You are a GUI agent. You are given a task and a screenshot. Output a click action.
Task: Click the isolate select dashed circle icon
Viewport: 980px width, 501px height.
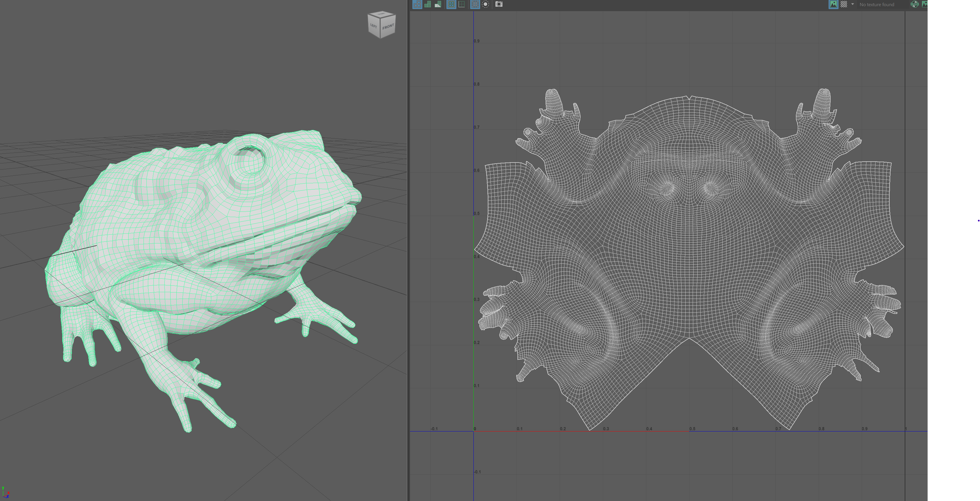(x=485, y=4)
